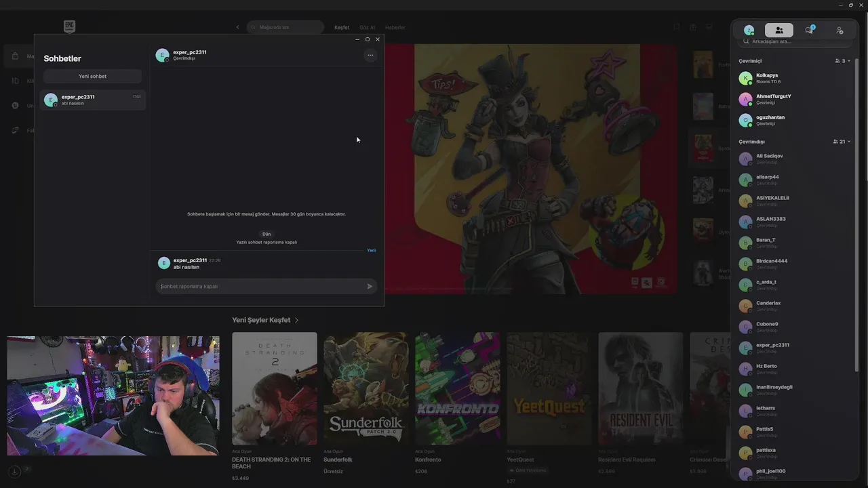The height and width of the screenshot is (488, 868).
Task: Select c_arda_t in offline list
Action: (795, 285)
